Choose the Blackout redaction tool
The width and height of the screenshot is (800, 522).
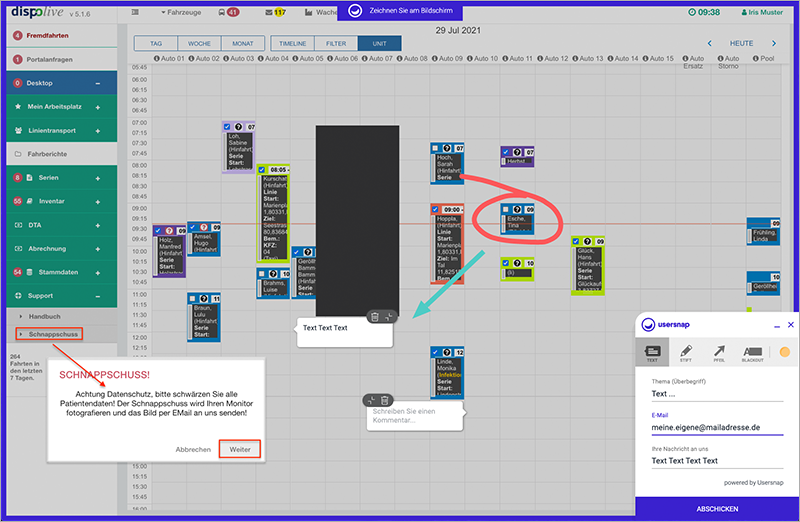(752, 352)
